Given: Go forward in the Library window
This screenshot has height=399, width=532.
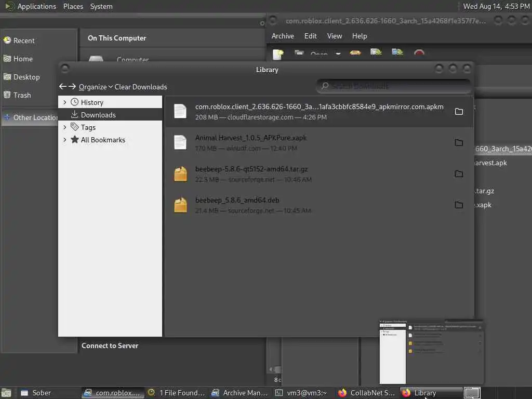Looking at the screenshot, I should (72, 87).
